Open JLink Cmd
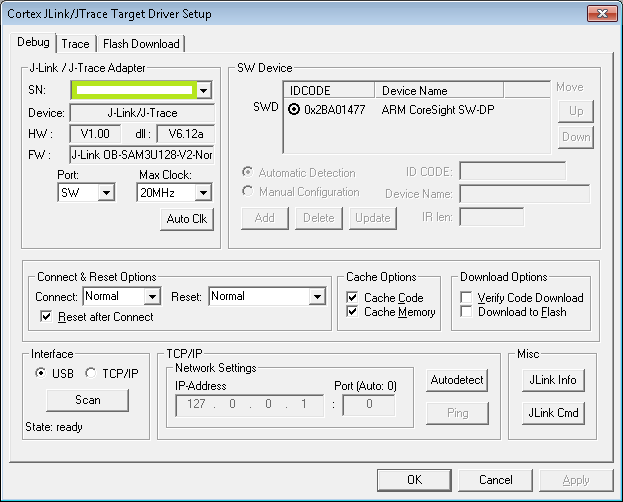The image size is (623, 502). (553, 413)
